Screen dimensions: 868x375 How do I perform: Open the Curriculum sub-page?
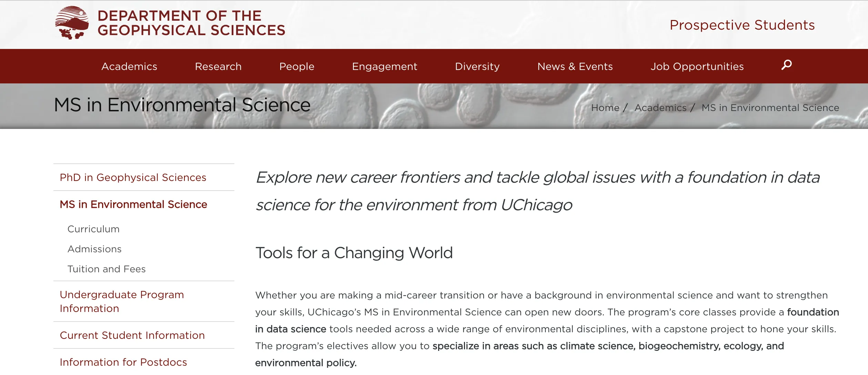coord(93,229)
